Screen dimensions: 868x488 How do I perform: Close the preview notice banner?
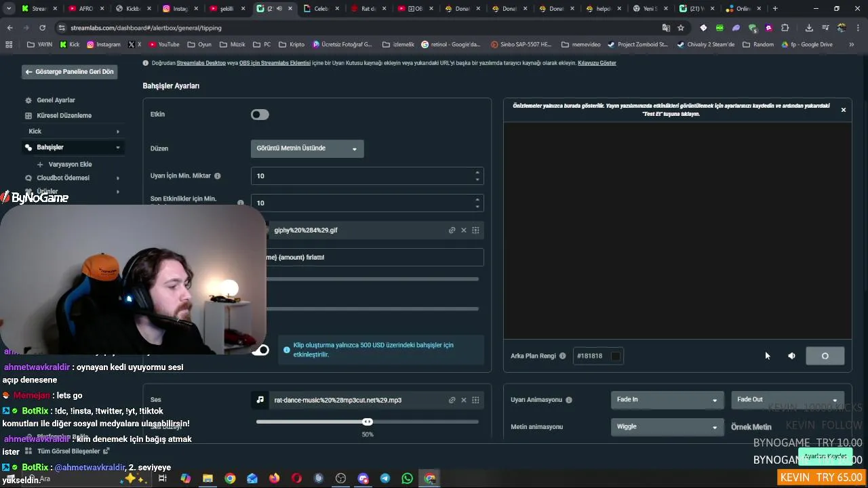click(844, 110)
